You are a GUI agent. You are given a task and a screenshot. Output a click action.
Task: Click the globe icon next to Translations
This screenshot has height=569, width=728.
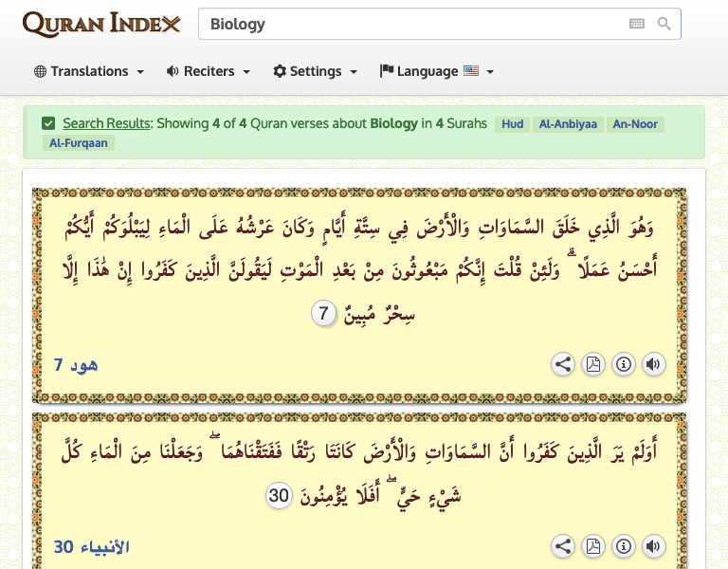41,71
